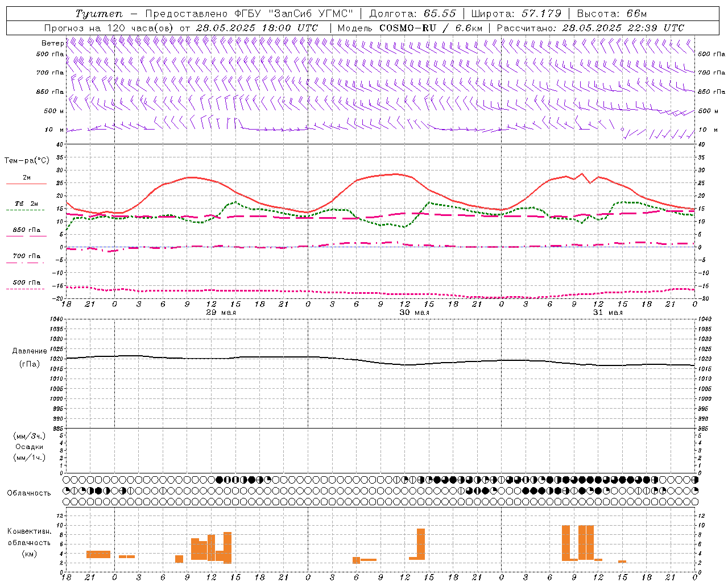Click the dashed line sample under "Td 2м"
The width and height of the screenshot is (728, 582).
point(25,210)
